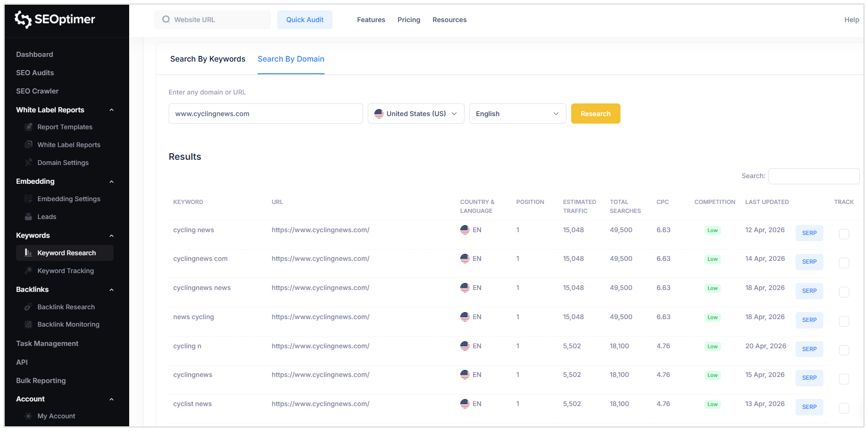Click the Keyword Research bar-chart icon
The width and height of the screenshot is (868, 431).
point(29,253)
